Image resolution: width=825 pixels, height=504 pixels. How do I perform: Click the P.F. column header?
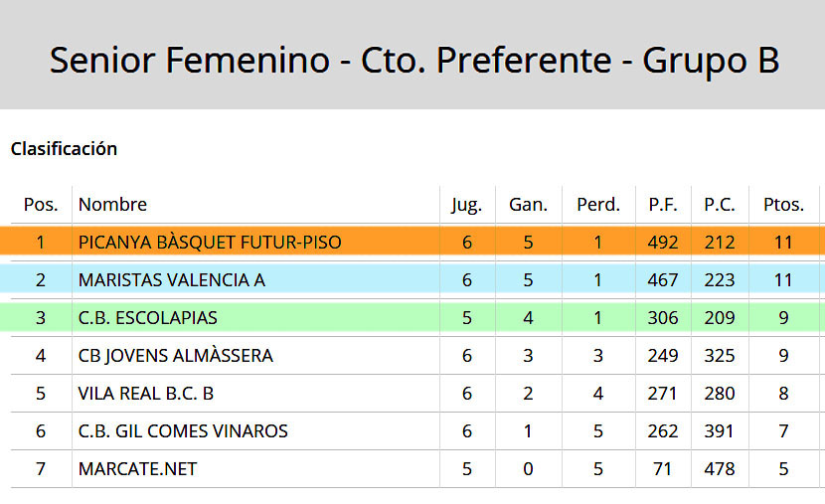663,204
